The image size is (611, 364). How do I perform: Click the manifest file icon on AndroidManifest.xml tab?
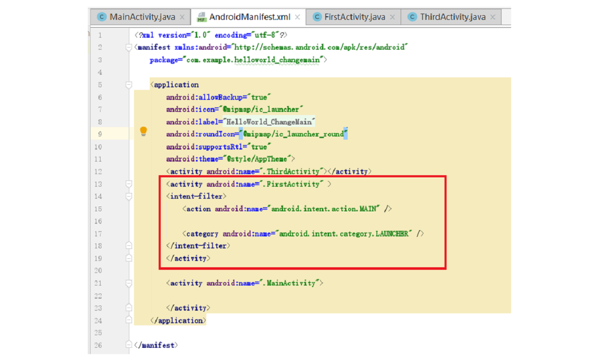click(203, 16)
